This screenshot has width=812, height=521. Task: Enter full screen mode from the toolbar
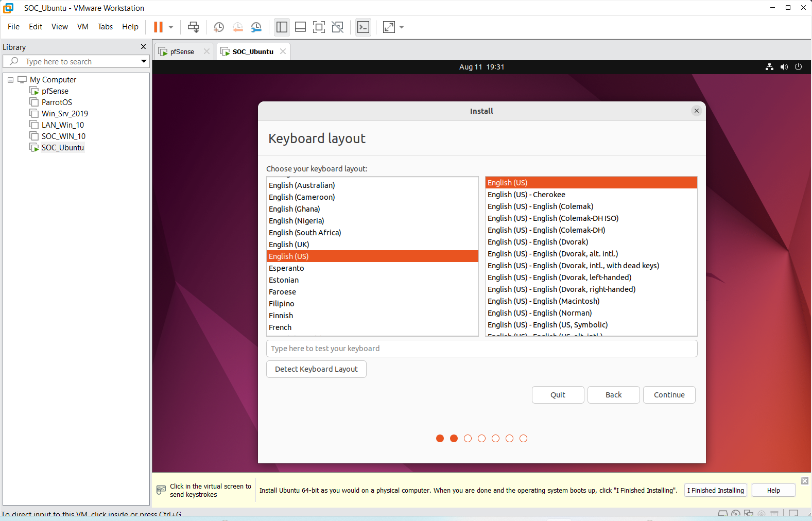(x=319, y=27)
